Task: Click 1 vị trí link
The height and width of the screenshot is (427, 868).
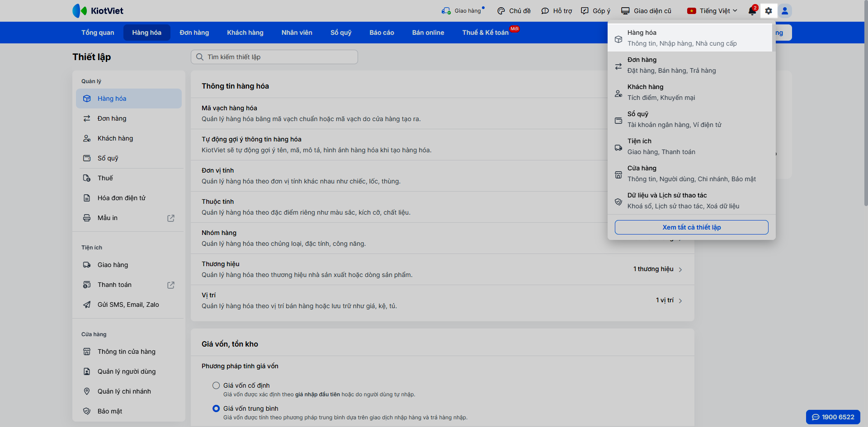Action: coord(665,300)
